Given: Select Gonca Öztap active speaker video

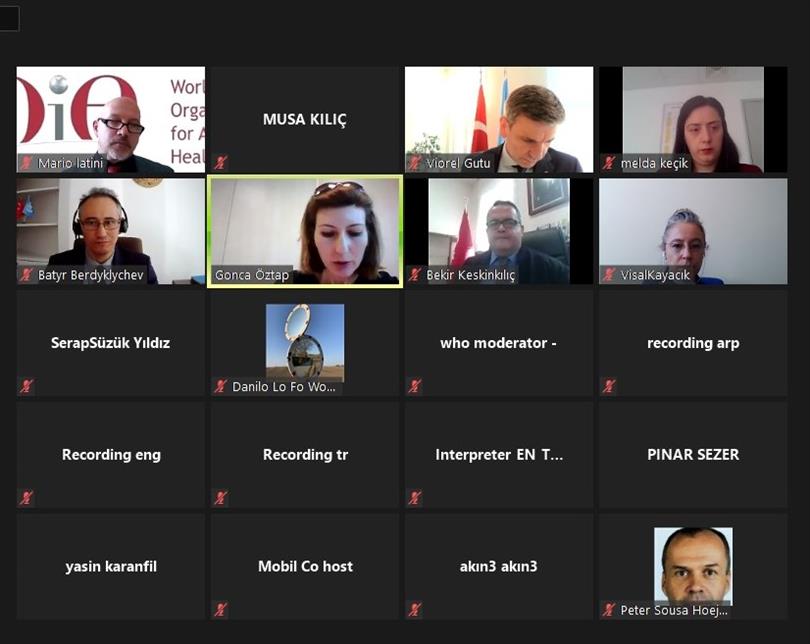Looking at the screenshot, I should tap(305, 231).
